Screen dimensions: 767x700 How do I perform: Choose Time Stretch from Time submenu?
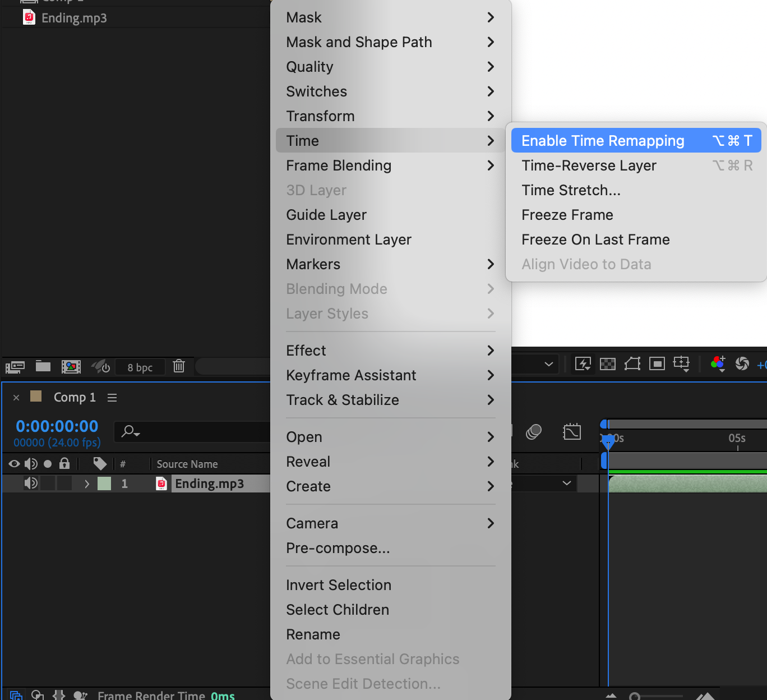click(571, 190)
